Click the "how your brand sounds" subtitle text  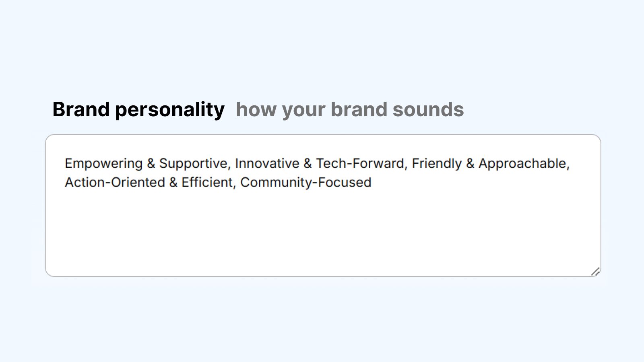pyautogui.click(x=350, y=109)
